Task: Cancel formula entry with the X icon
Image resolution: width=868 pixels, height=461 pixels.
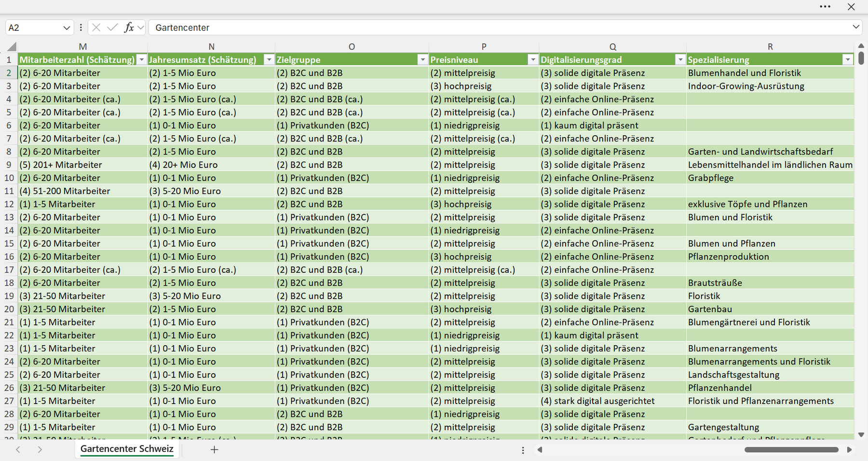Action: pos(96,28)
